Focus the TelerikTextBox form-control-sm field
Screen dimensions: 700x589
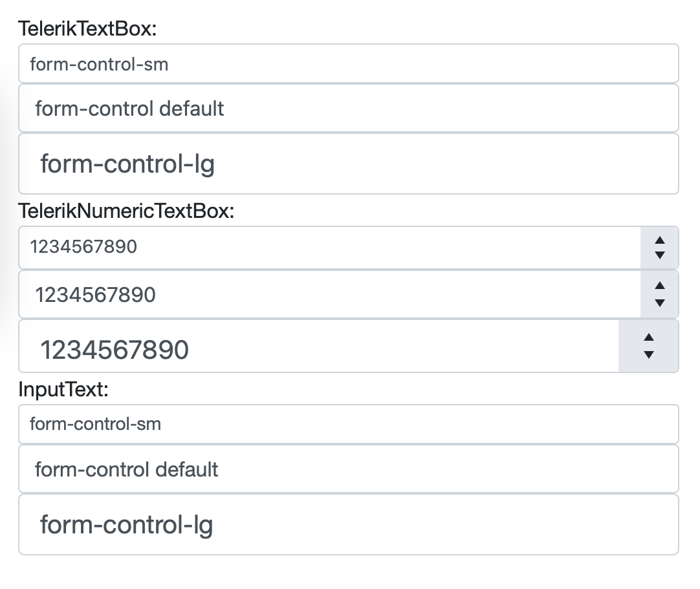(348, 64)
